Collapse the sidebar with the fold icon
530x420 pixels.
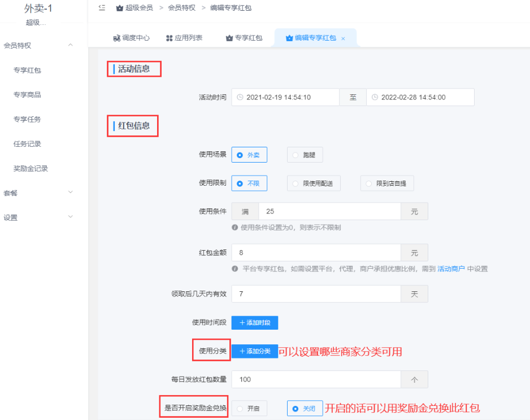point(102,7)
